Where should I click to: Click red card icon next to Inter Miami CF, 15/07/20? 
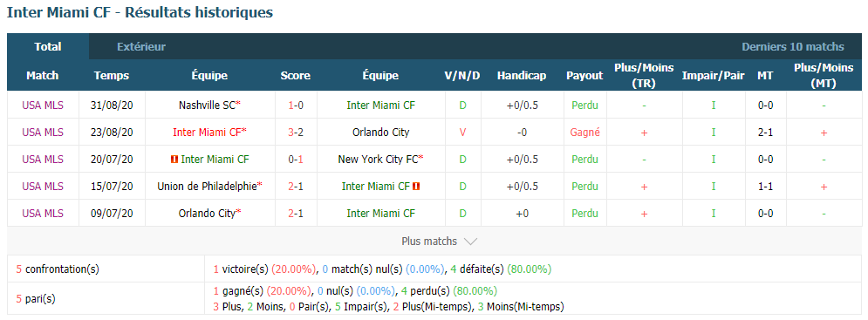[416, 187]
